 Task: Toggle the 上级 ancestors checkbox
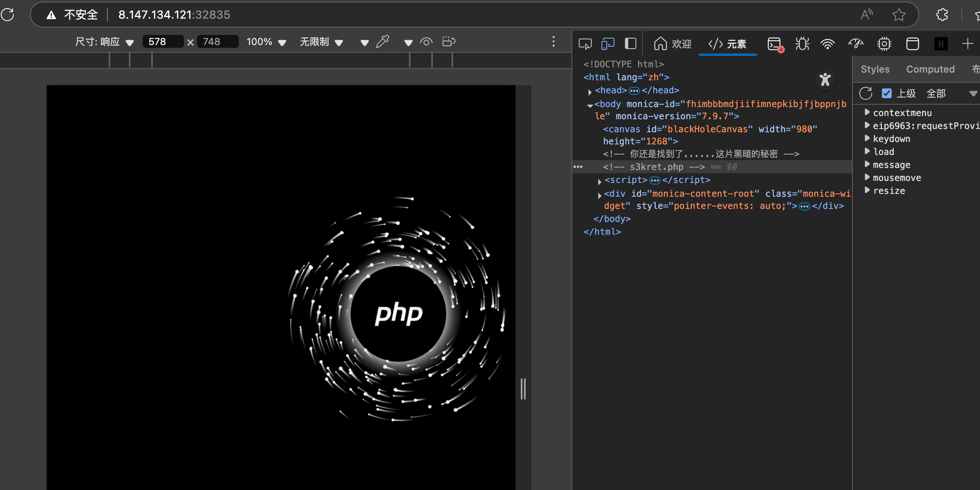point(886,93)
